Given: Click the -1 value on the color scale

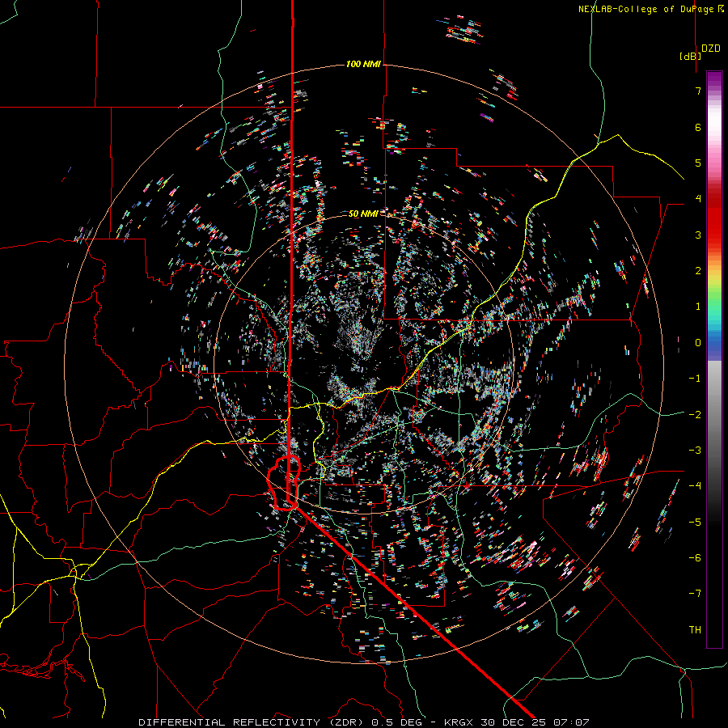Looking at the screenshot, I should [x=695, y=379].
